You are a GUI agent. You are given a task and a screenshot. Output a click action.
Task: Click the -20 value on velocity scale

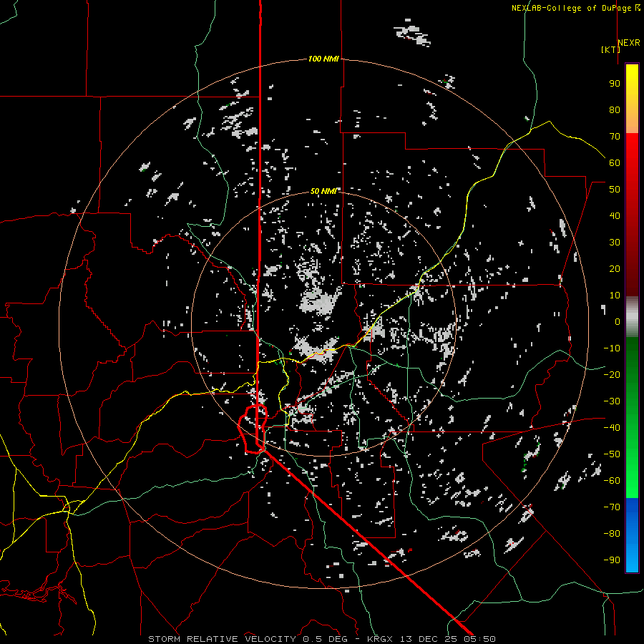click(612, 374)
